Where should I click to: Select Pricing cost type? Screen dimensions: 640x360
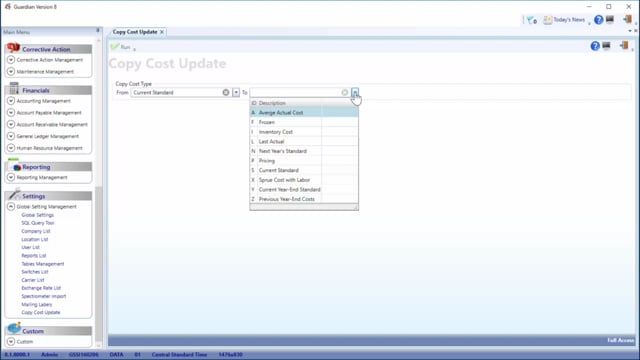click(304, 161)
